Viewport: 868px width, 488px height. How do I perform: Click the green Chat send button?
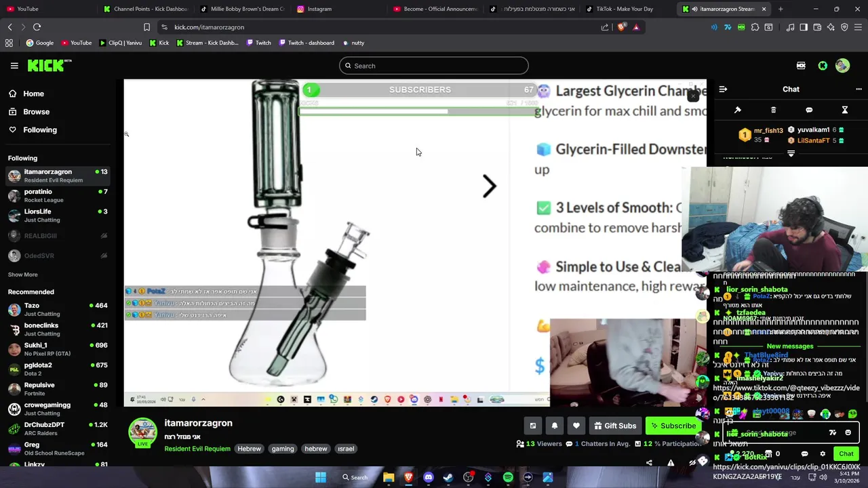846,453
